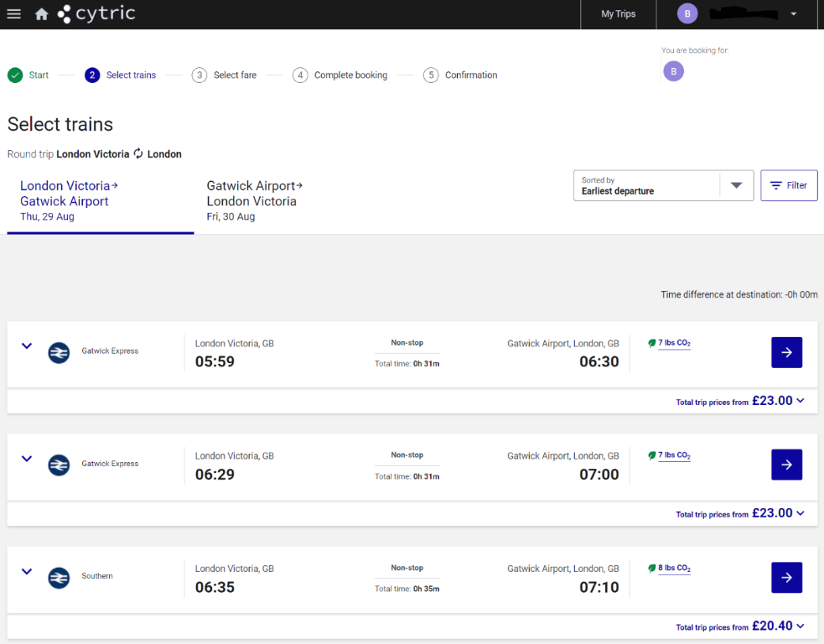Click the home icon in top bar
The image size is (824, 644).
point(41,13)
